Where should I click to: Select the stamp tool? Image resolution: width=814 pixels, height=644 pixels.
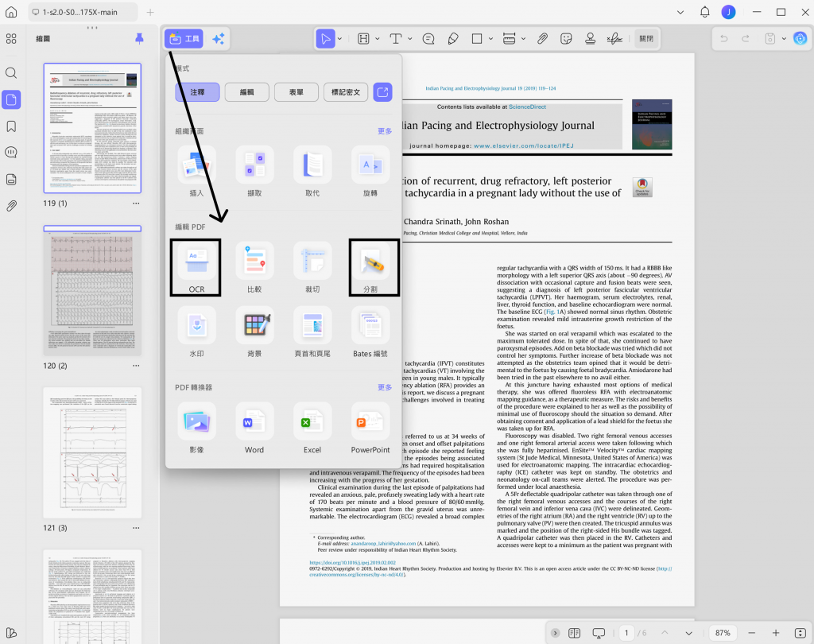(590, 38)
